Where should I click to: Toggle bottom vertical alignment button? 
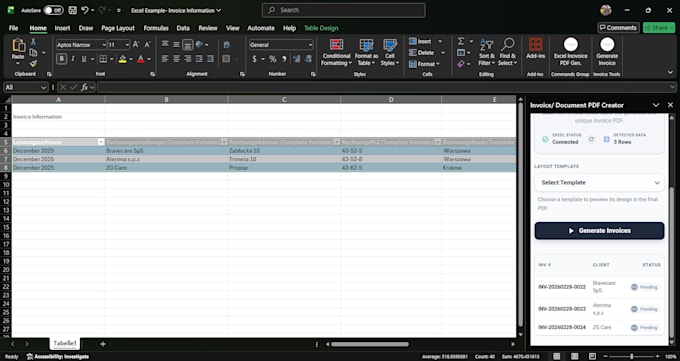pos(187,44)
